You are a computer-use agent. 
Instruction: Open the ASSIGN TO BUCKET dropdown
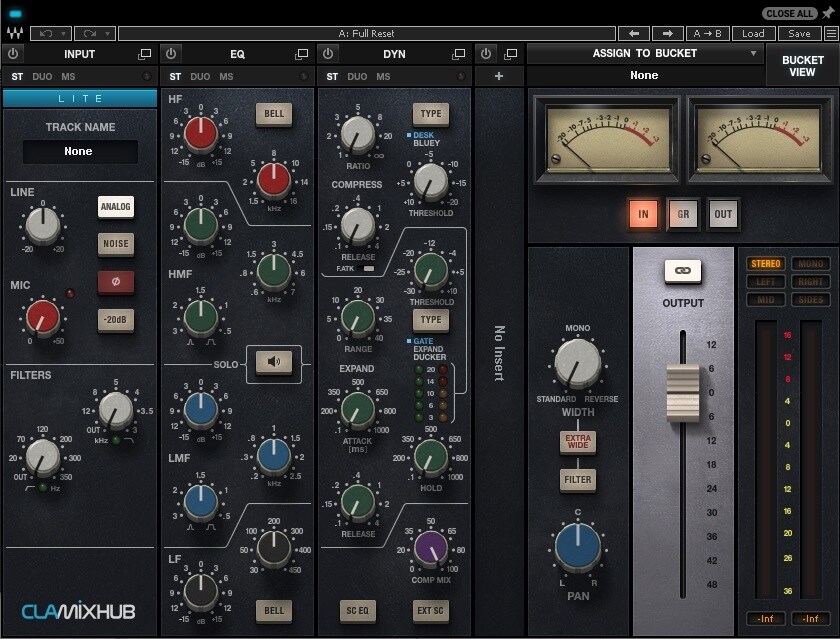coord(645,54)
